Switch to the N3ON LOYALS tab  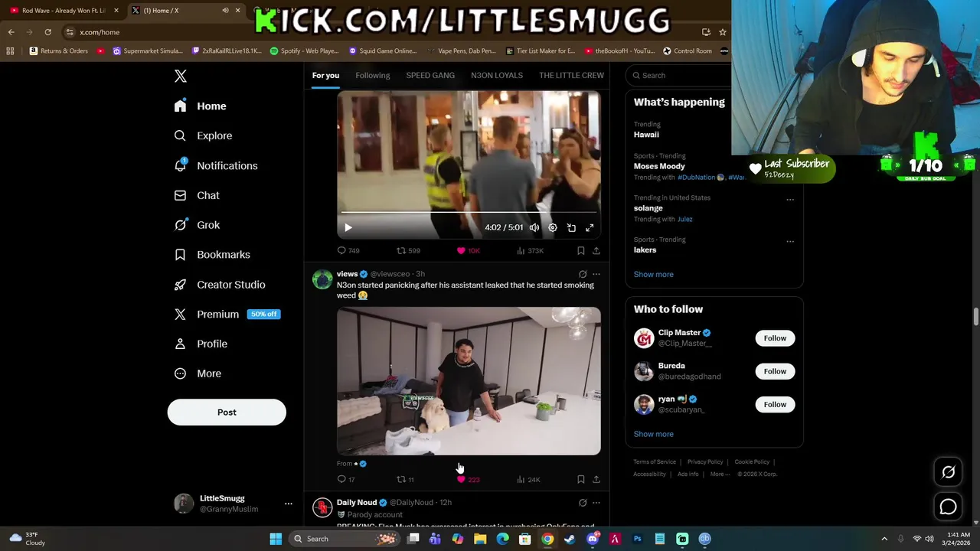pyautogui.click(x=497, y=75)
